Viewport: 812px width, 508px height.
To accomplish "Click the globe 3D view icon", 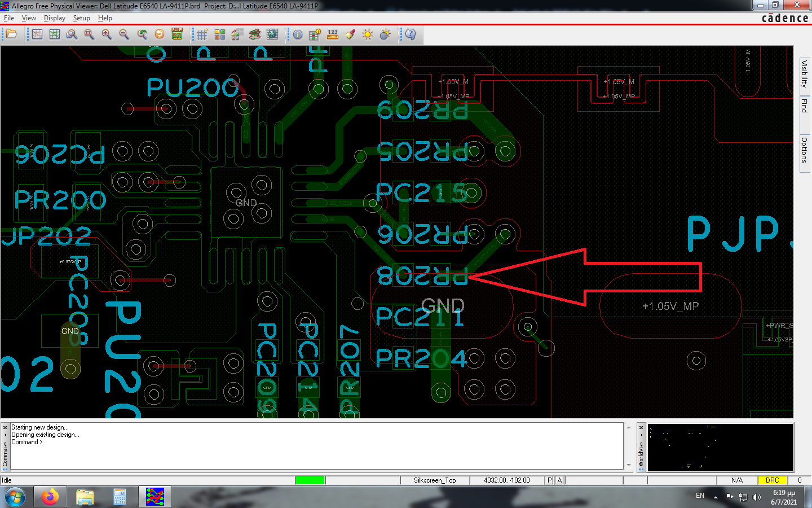I will pos(272,34).
